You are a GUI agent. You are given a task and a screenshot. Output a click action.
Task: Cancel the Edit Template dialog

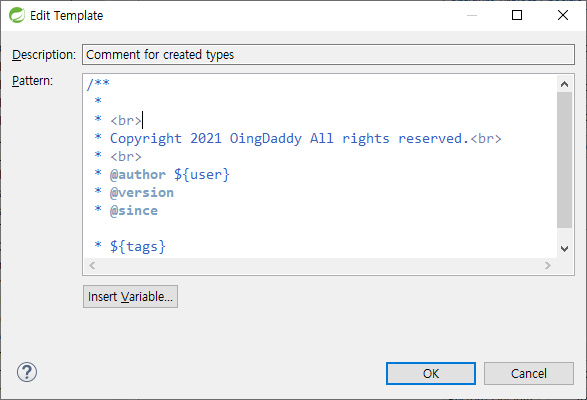(x=529, y=373)
